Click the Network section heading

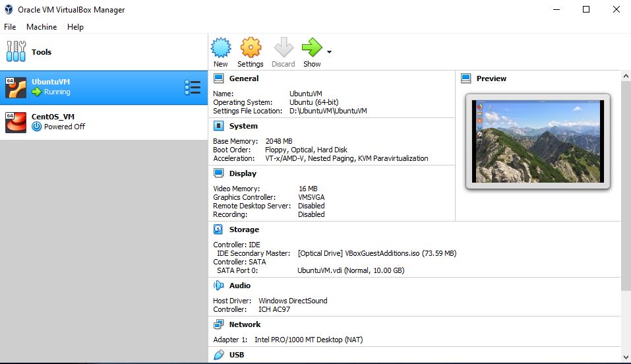[x=245, y=324]
